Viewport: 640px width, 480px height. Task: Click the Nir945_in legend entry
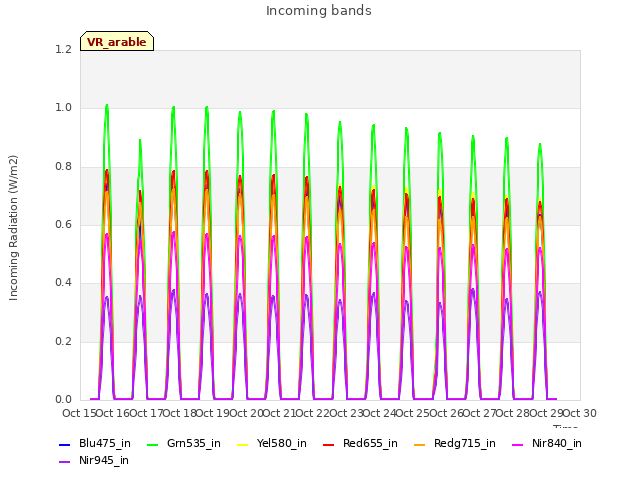94,460
